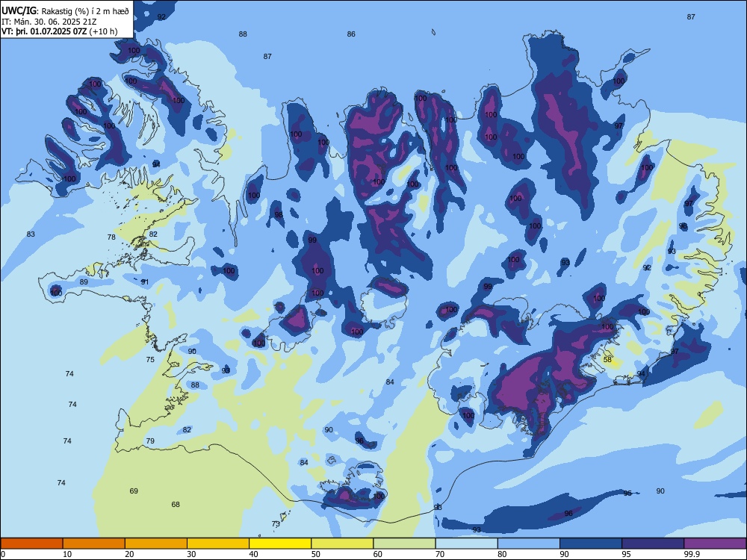The height and width of the screenshot is (560, 747).
Task: Click the humidity value "79" on the map
Action: point(150,441)
